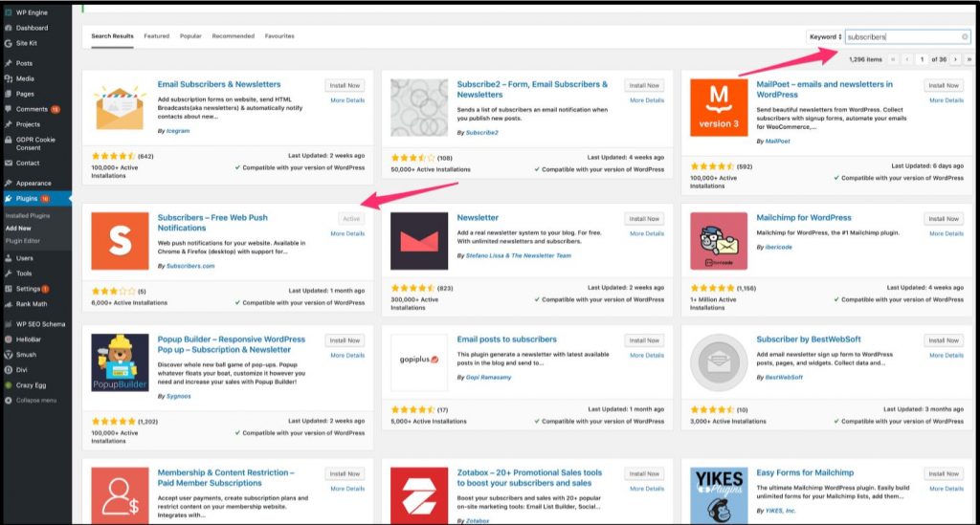Click the PopupBuilder plugin thumbnail

pyautogui.click(x=120, y=362)
